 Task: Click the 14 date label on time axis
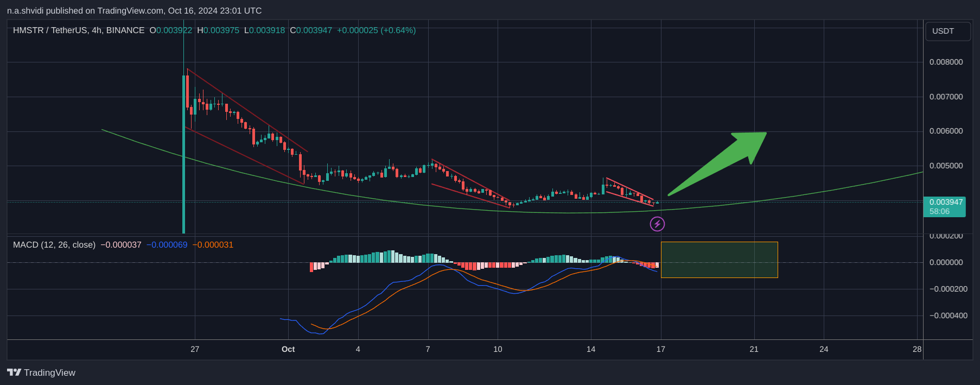pyautogui.click(x=591, y=349)
